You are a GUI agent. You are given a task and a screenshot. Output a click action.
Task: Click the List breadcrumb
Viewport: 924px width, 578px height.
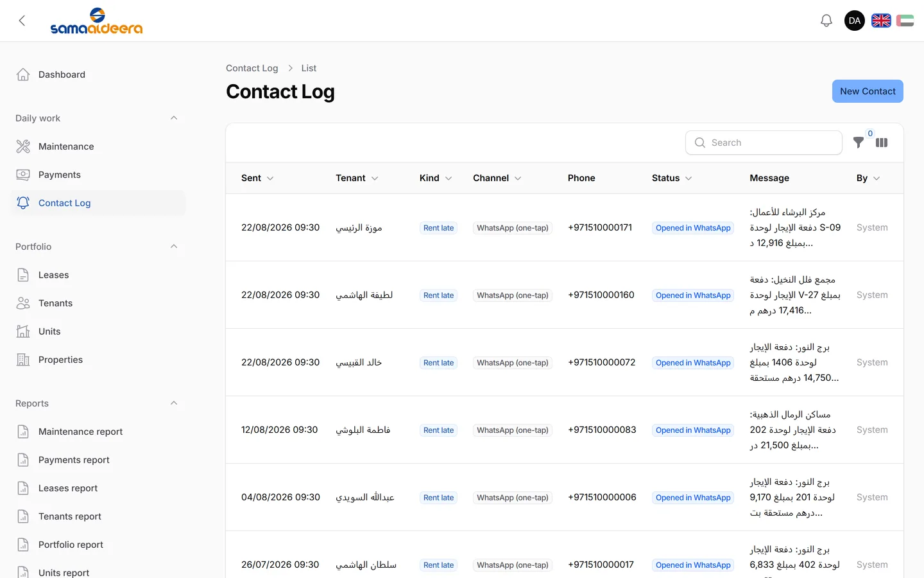tap(309, 68)
